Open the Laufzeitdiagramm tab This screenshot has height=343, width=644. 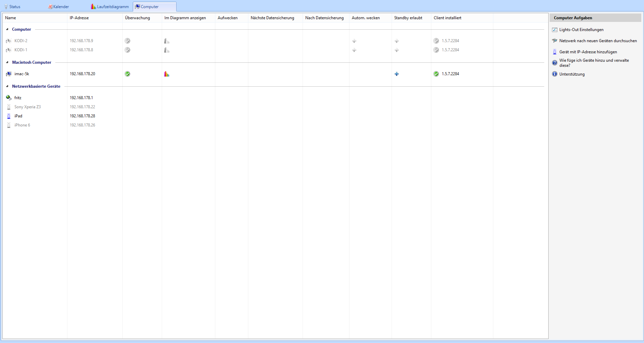(110, 7)
